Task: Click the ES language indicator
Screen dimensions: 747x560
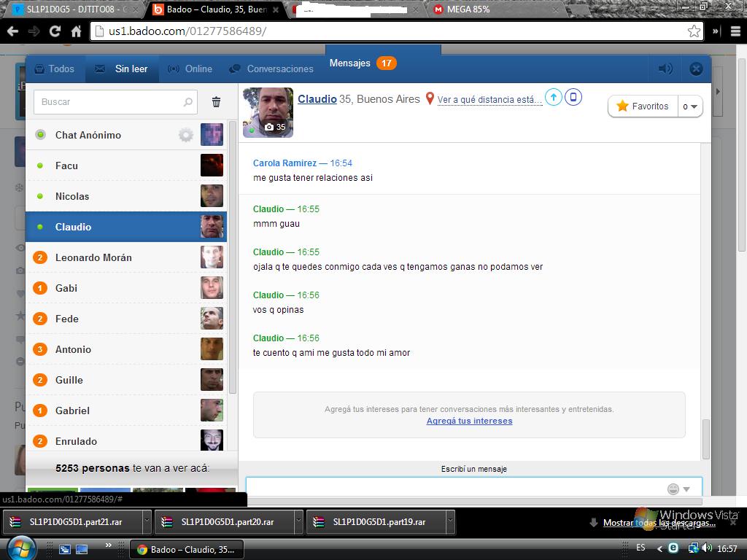Action: click(x=640, y=548)
